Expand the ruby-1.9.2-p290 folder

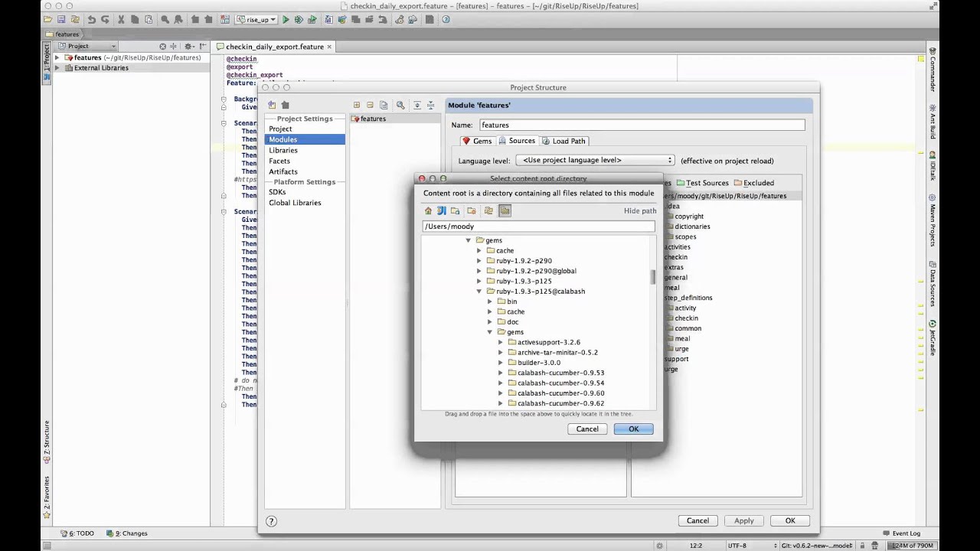479,261
